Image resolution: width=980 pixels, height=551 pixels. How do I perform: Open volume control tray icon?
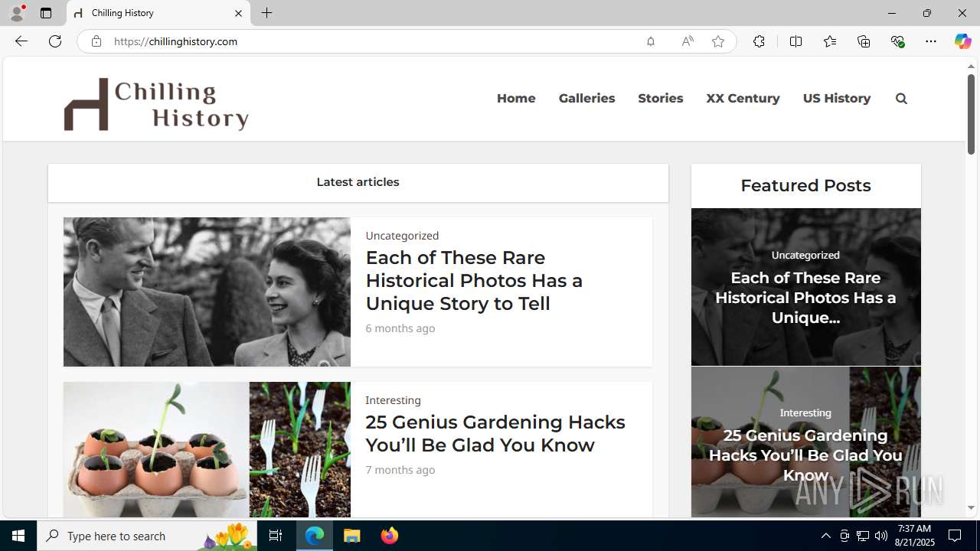[x=881, y=536]
